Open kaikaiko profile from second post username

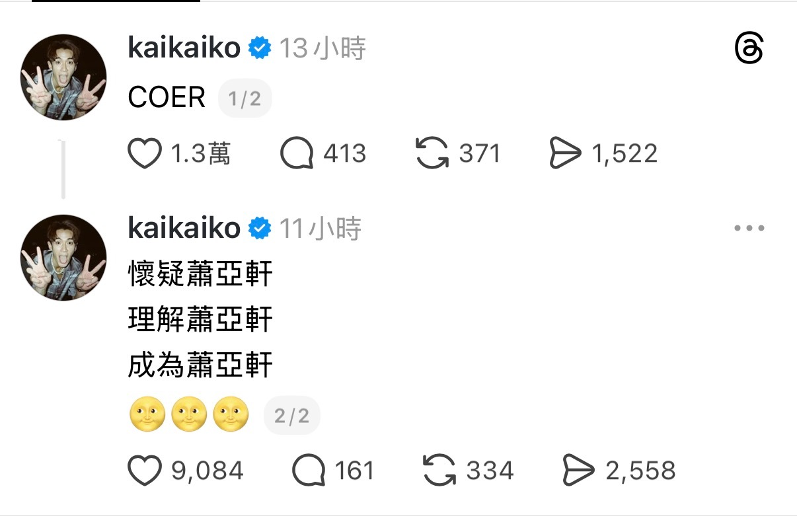(x=184, y=228)
